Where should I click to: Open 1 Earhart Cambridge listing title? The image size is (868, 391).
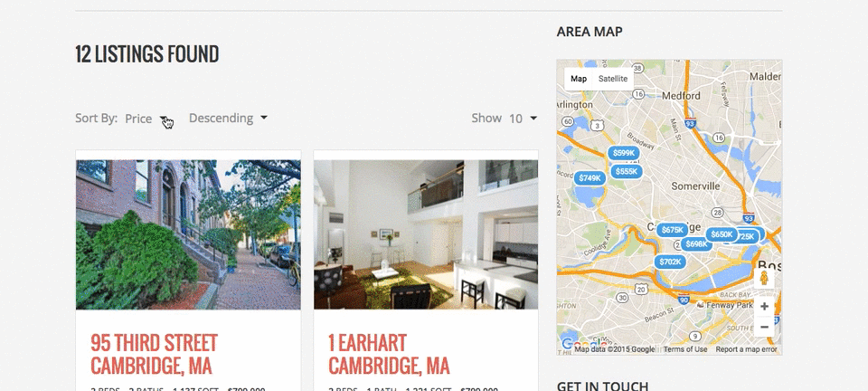[x=389, y=355]
